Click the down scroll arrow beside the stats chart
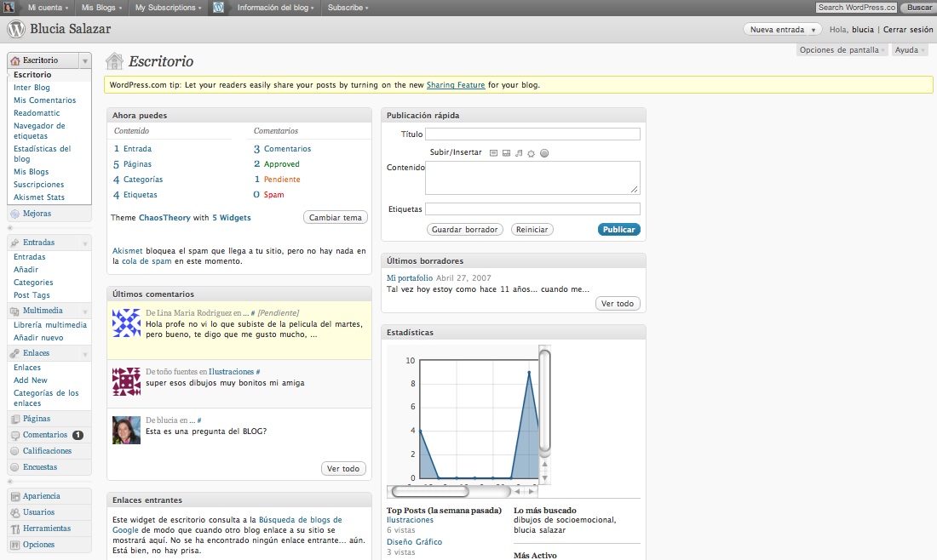 click(544, 477)
